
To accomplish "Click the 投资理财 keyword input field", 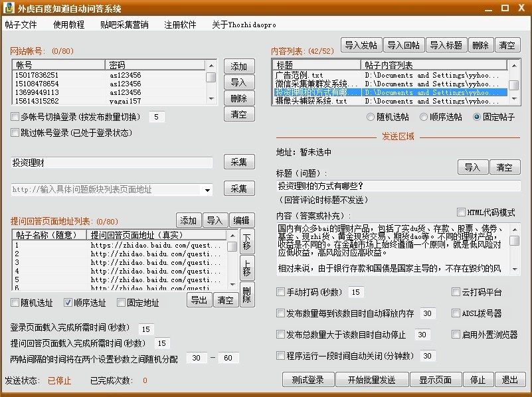I will 112,163.
